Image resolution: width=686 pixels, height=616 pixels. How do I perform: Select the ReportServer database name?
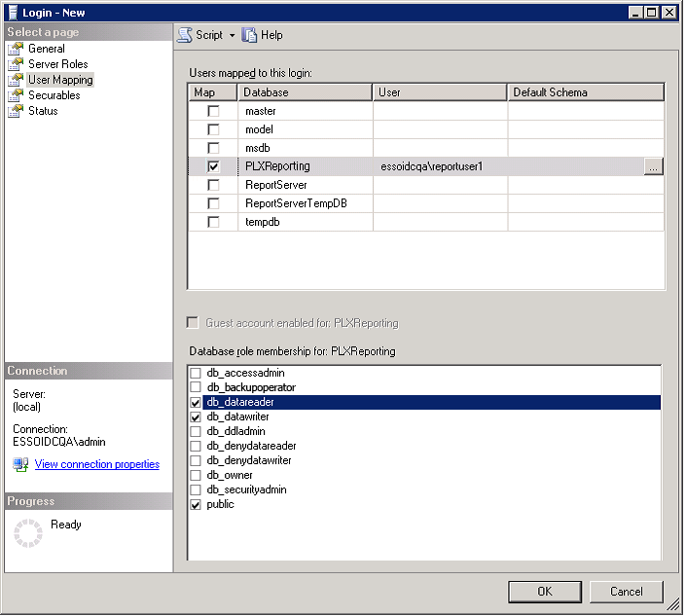pyautogui.click(x=276, y=185)
